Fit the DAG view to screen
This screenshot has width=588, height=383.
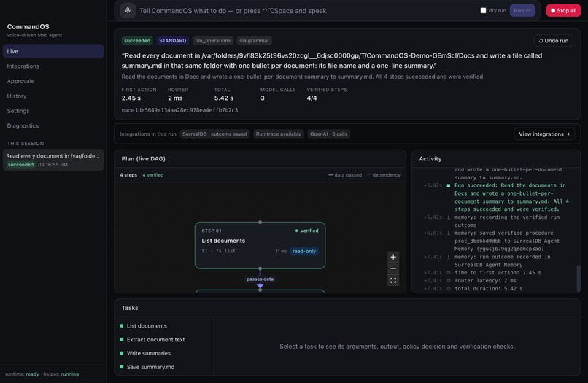point(393,281)
